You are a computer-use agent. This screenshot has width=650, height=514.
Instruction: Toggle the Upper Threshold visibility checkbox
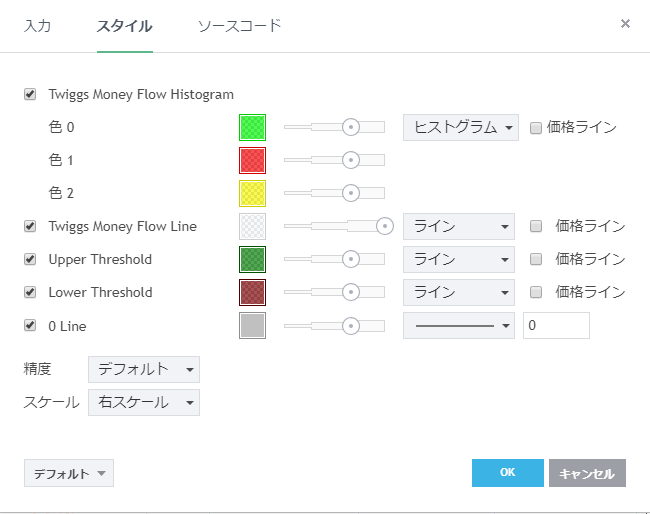coord(30,259)
